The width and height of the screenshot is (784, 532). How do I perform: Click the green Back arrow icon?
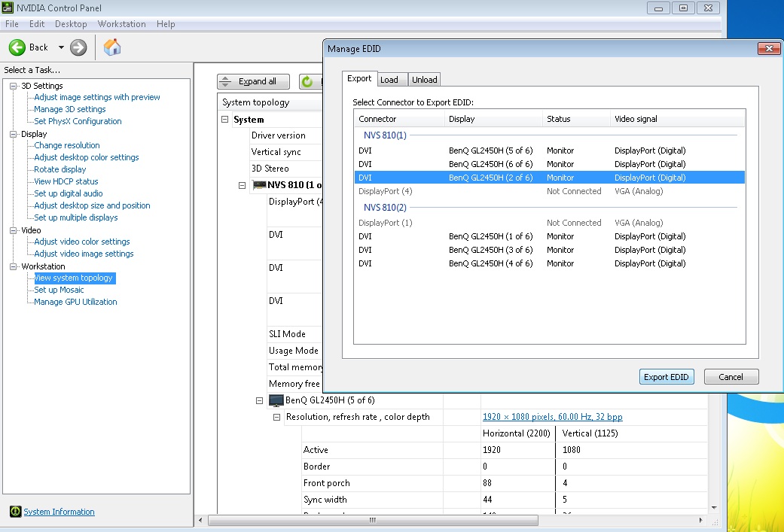click(x=17, y=47)
